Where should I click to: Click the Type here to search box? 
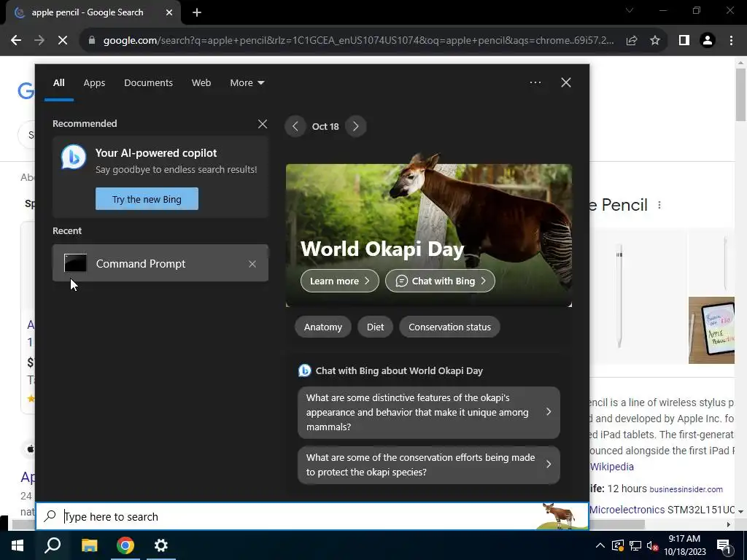pos(312,516)
